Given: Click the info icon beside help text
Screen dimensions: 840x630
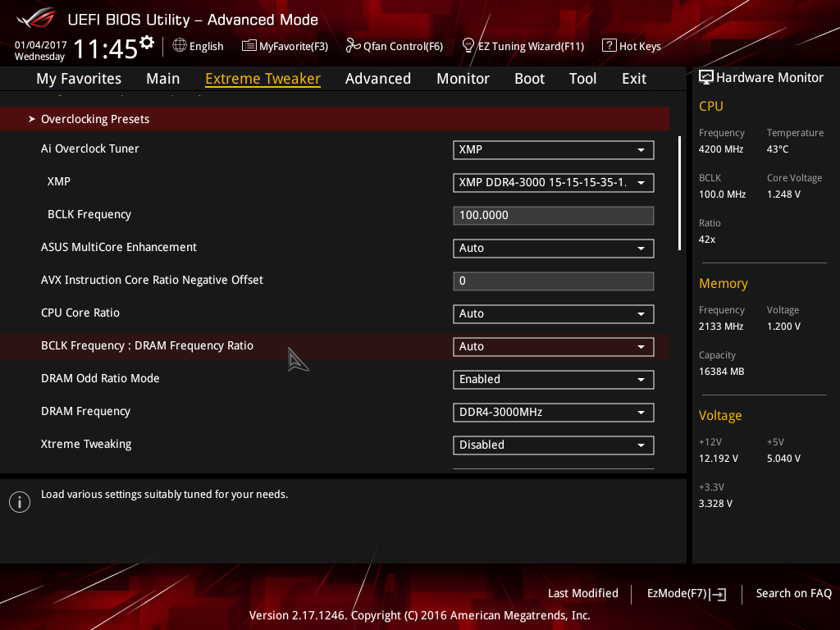Looking at the screenshot, I should [x=20, y=502].
